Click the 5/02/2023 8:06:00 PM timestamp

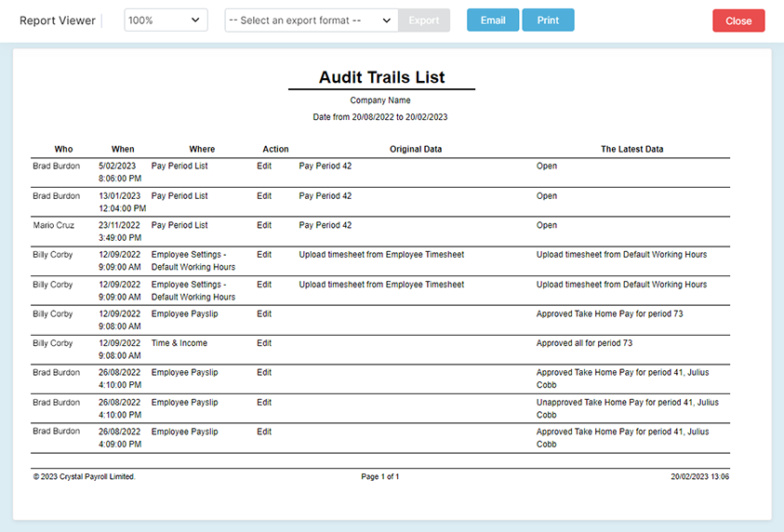click(x=120, y=172)
